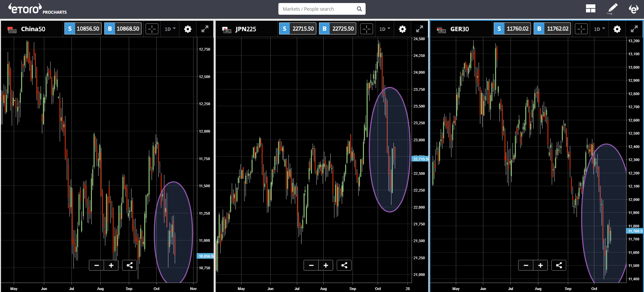The image size is (644, 292).
Task: Click the 24,500 price level on JPN225
Action: pyautogui.click(x=419, y=39)
